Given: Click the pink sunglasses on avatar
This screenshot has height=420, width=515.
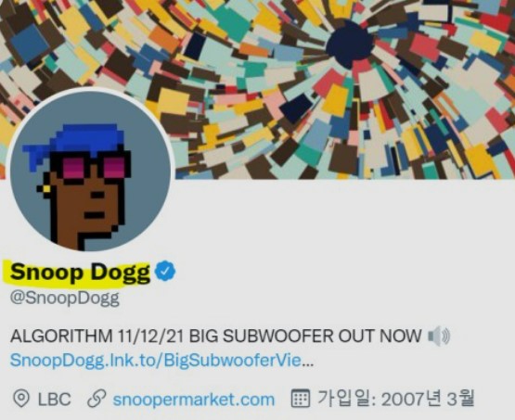Looking at the screenshot, I should [95, 167].
